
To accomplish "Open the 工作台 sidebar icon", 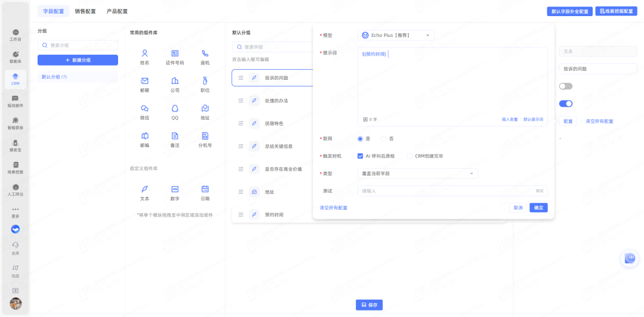I will [16, 32].
